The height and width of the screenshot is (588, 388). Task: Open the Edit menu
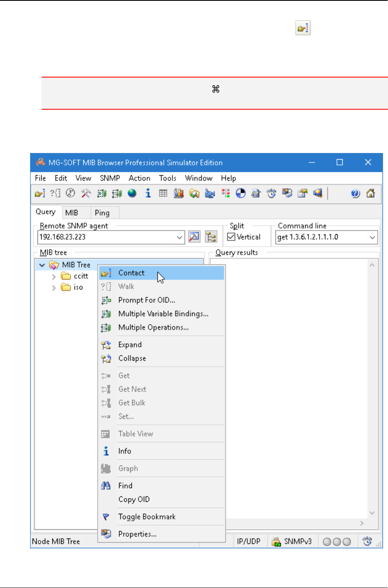pyautogui.click(x=61, y=178)
